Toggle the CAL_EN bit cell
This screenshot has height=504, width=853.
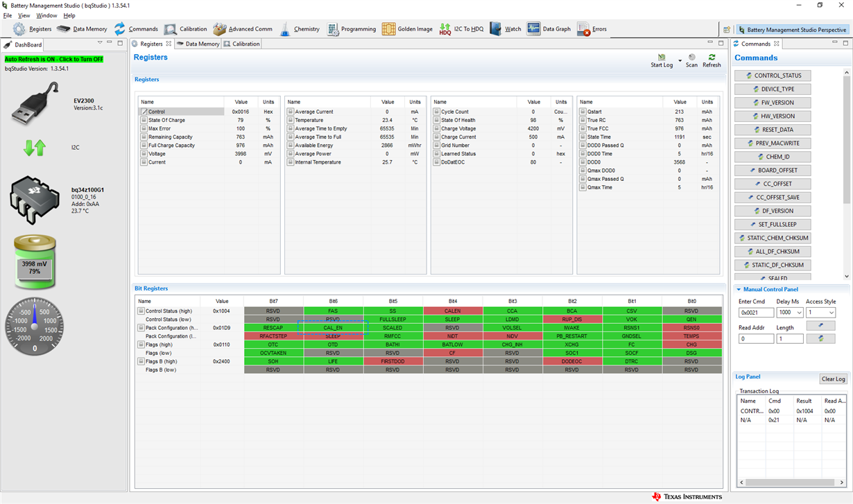point(333,328)
